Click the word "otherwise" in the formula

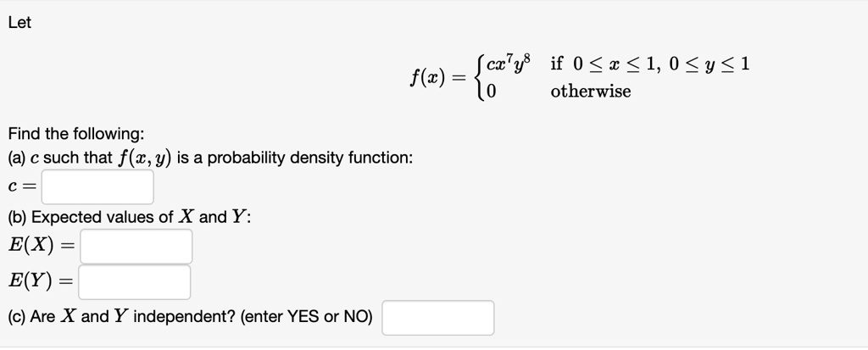(591, 92)
